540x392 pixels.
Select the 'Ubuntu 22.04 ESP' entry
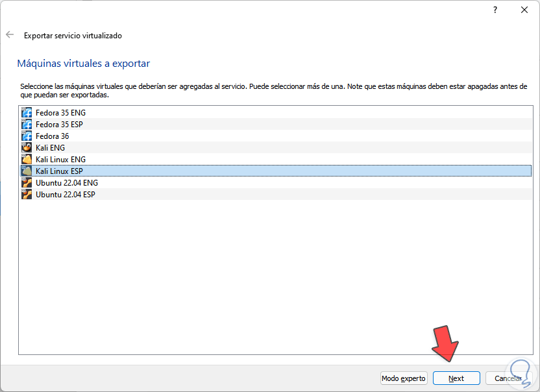tap(275, 195)
